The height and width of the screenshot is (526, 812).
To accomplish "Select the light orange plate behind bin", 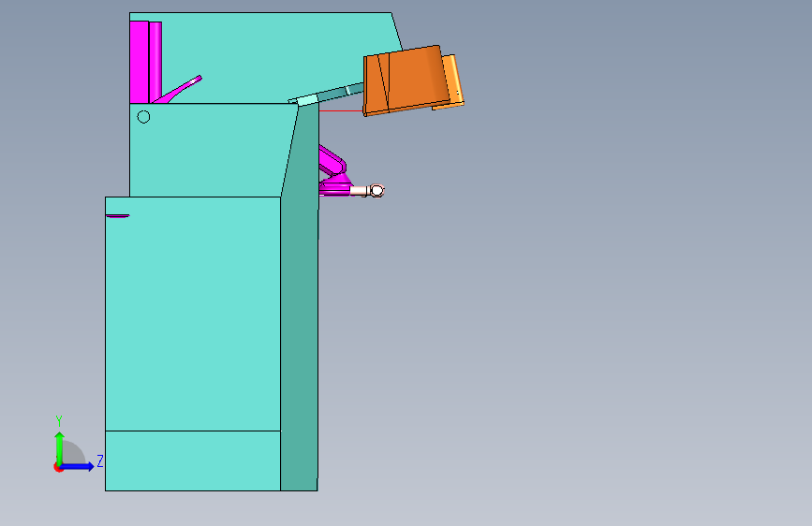I will point(453,81).
